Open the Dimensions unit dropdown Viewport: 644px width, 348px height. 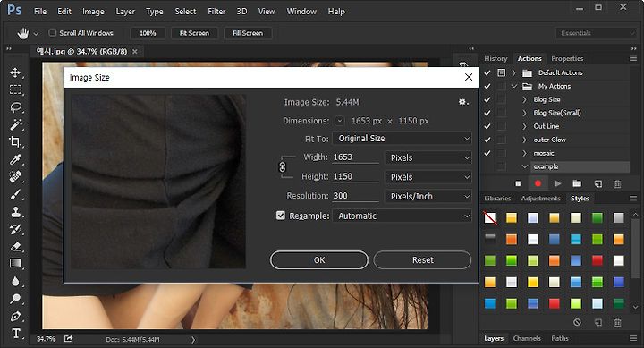click(x=339, y=121)
